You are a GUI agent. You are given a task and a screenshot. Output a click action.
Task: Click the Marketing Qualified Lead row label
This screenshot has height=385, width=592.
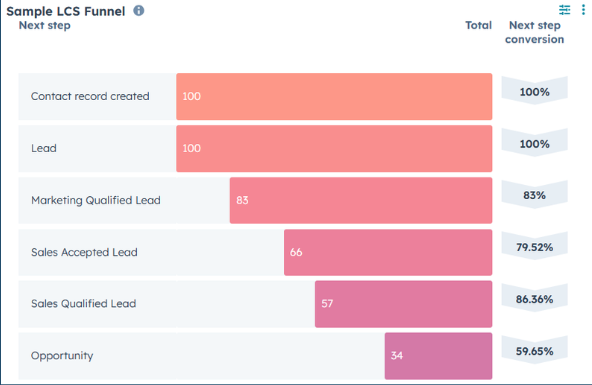pyautogui.click(x=96, y=200)
